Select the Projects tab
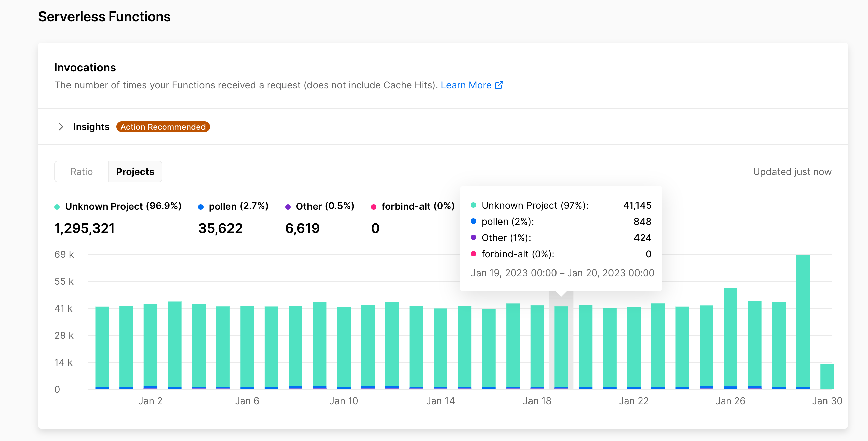The image size is (868, 441). coord(135,172)
